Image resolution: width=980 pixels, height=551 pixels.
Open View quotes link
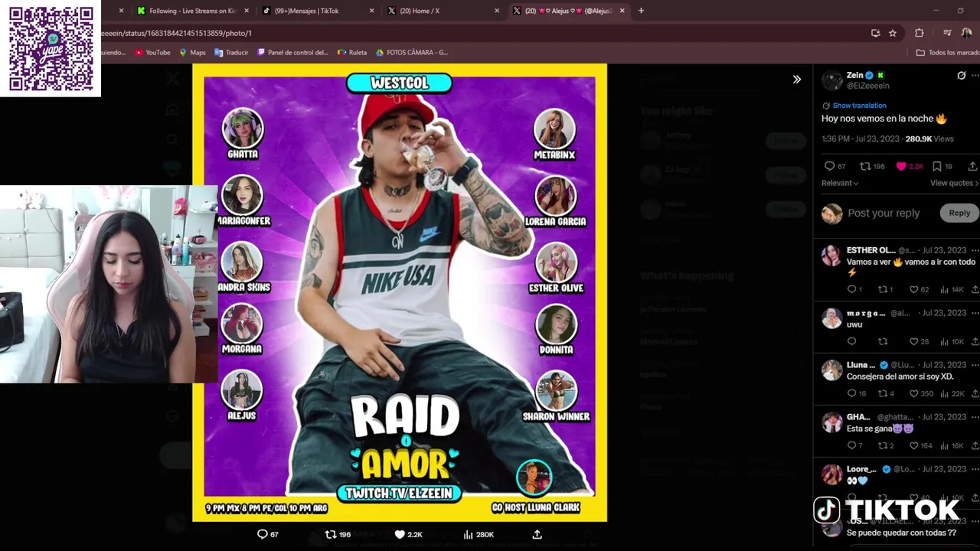click(x=954, y=183)
